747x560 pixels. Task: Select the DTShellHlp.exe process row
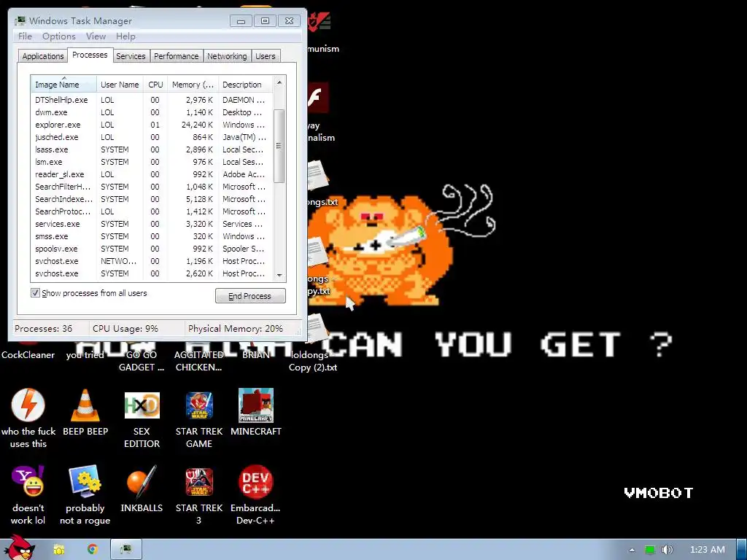pyautogui.click(x=152, y=100)
